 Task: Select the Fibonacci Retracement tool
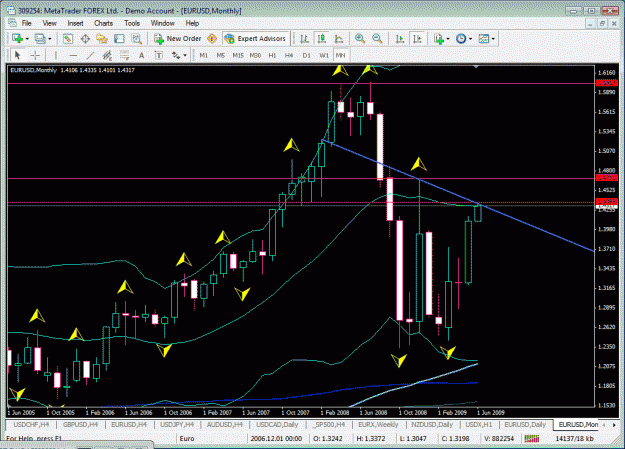tap(124, 55)
